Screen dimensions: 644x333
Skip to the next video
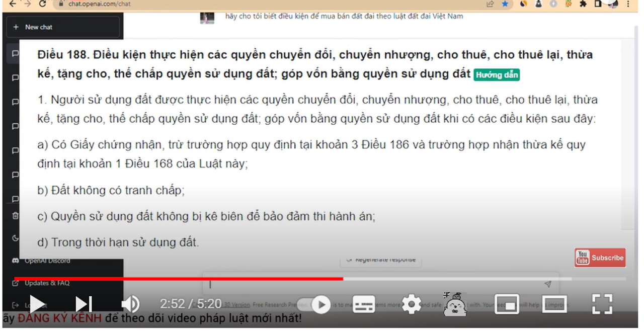click(x=84, y=304)
